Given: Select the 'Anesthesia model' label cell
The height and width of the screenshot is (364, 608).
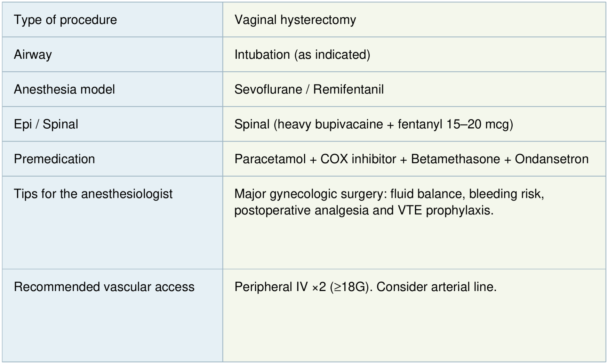Looking at the screenshot, I should (112, 89).
